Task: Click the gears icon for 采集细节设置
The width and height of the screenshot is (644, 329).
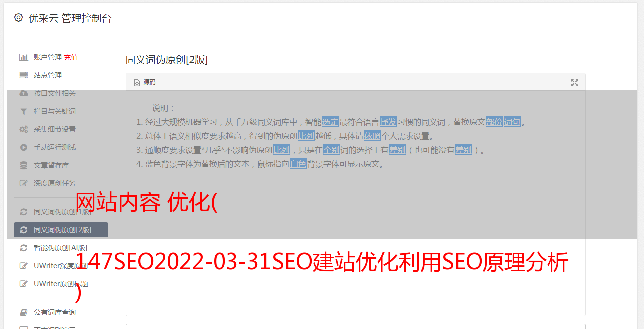Action: tap(23, 129)
